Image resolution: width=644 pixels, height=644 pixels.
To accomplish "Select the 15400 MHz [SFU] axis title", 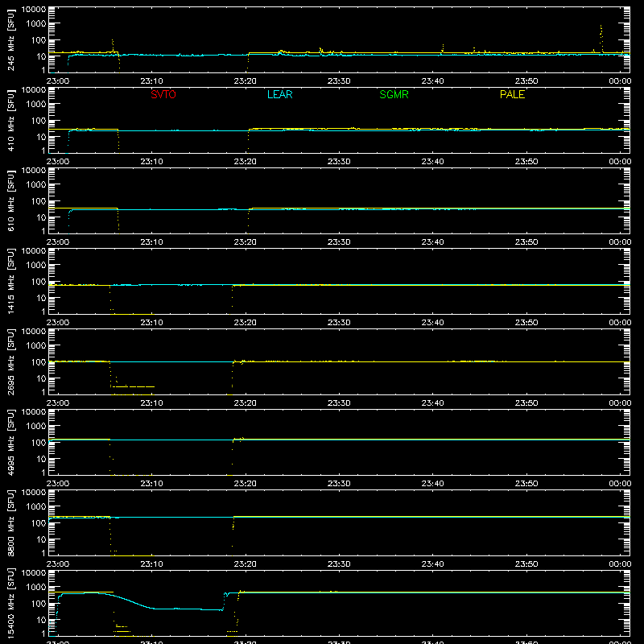I will (11, 603).
